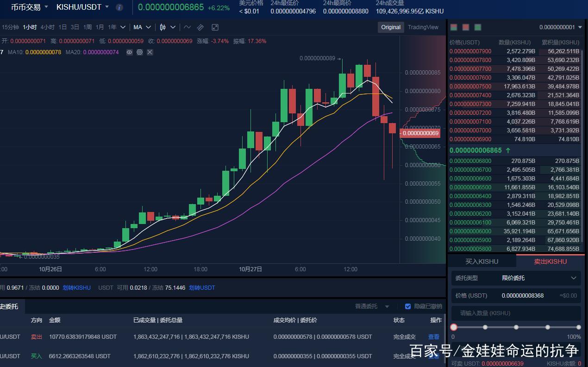
Task: Switch to 买入KISHU tab
Action: pos(482,261)
